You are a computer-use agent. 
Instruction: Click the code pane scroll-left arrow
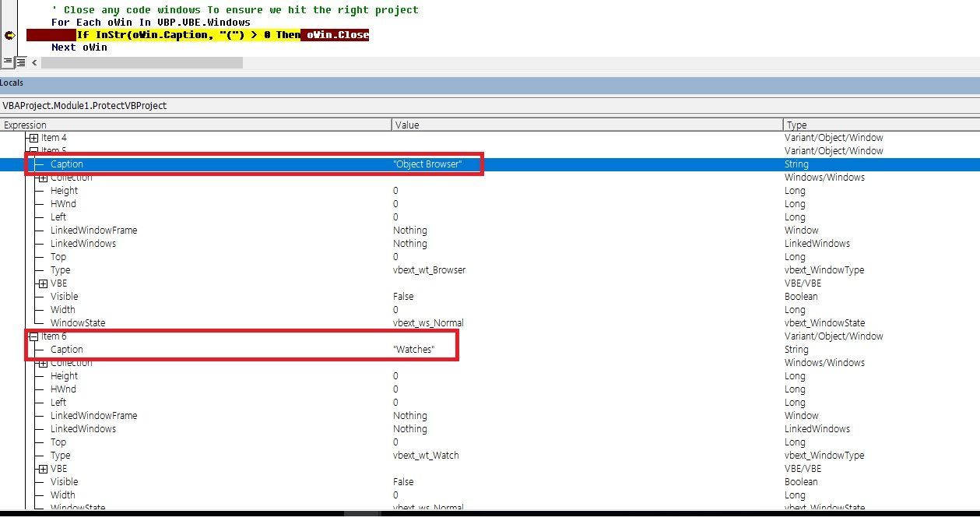point(34,62)
